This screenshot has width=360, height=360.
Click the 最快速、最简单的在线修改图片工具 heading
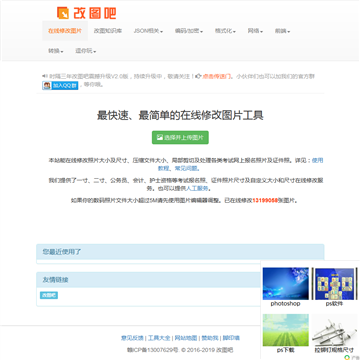pyautogui.click(x=180, y=116)
